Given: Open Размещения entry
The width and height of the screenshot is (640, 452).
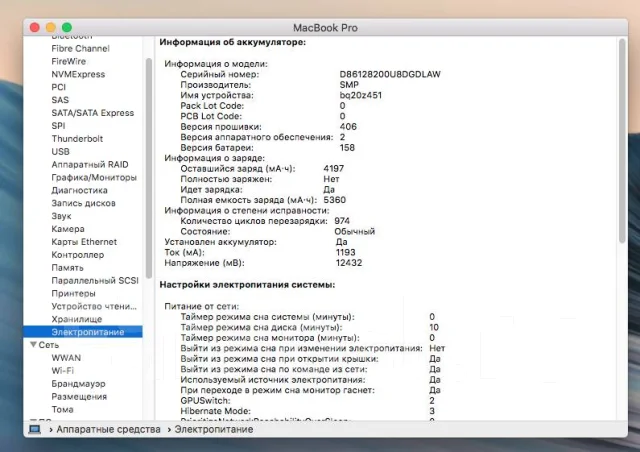Looking at the screenshot, I should tap(79, 396).
